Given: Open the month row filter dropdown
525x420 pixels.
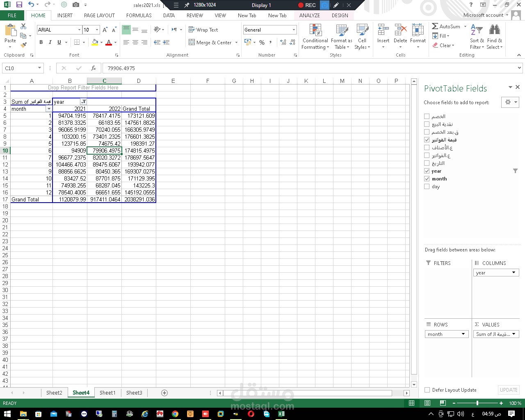Looking at the screenshot, I should [x=49, y=109].
